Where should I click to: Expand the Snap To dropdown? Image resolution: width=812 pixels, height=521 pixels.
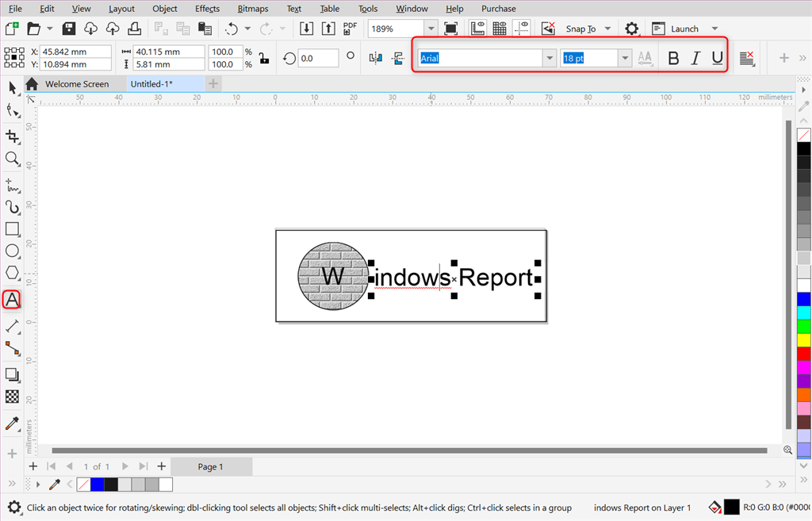coord(608,29)
